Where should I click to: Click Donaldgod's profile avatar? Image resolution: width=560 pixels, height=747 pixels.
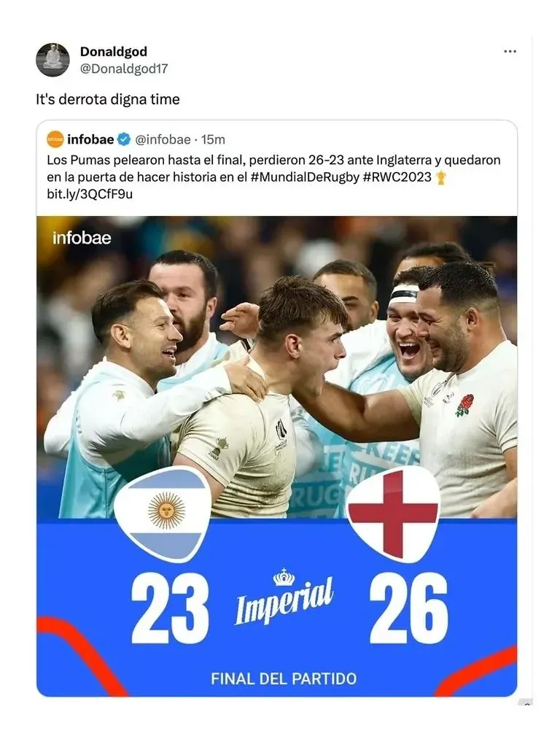pos(52,59)
